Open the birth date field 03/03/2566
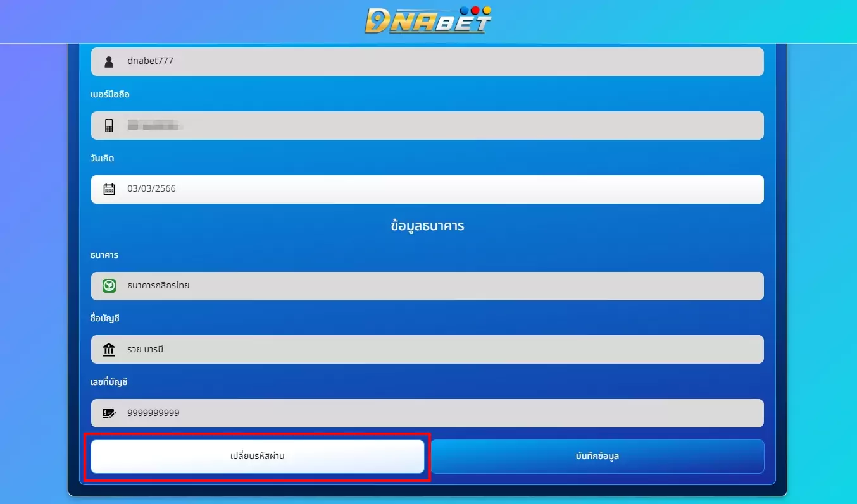Viewport: 857px width, 504px height. (x=427, y=189)
